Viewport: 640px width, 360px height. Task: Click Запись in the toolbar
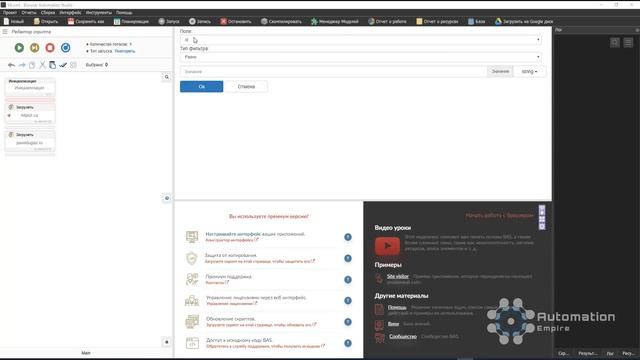[x=200, y=21]
